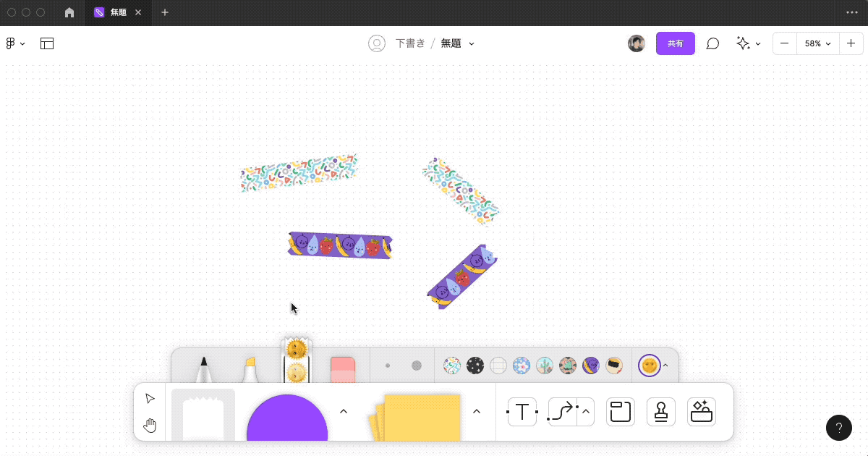Open the 無題 file name menu
Screen dimensions: 868x456
(x=458, y=43)
